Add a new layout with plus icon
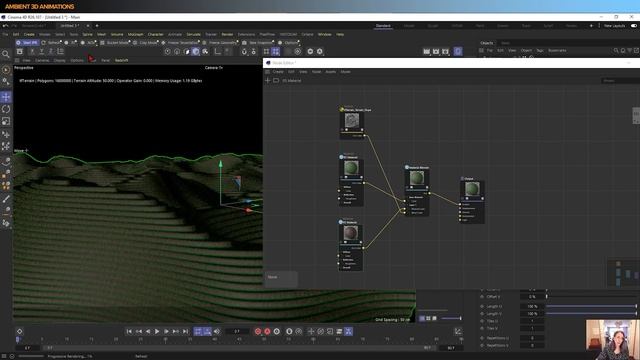The width and height of the screenshot is (640, 360). coord(591,26)
